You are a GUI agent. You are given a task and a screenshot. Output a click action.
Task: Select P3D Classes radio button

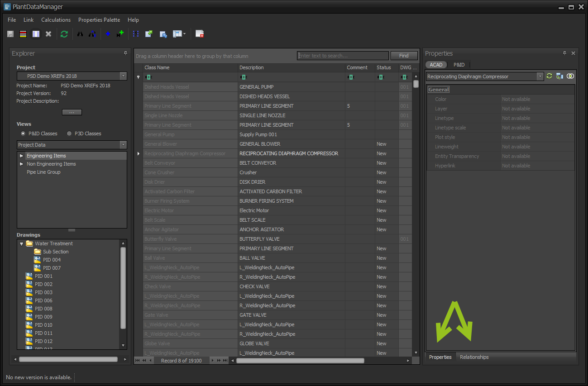click(x=69, y=133)
